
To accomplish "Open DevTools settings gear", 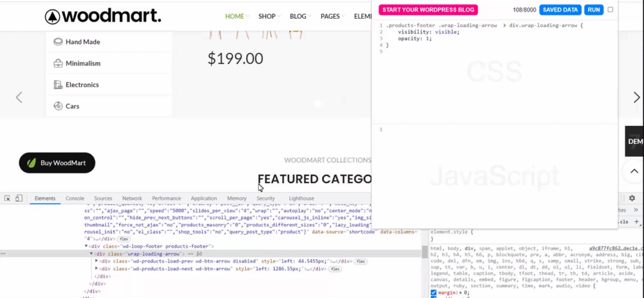I will coord(632,199).
